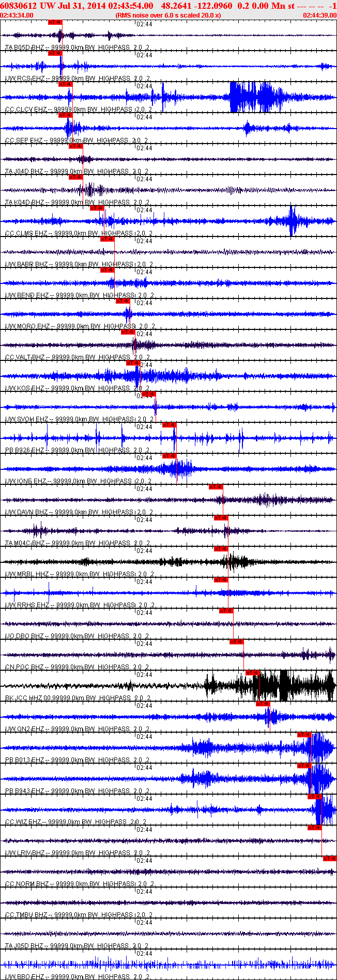
Task: Click the red pick marker on UW.DAVN trace
Action: [x=216, y=487]
